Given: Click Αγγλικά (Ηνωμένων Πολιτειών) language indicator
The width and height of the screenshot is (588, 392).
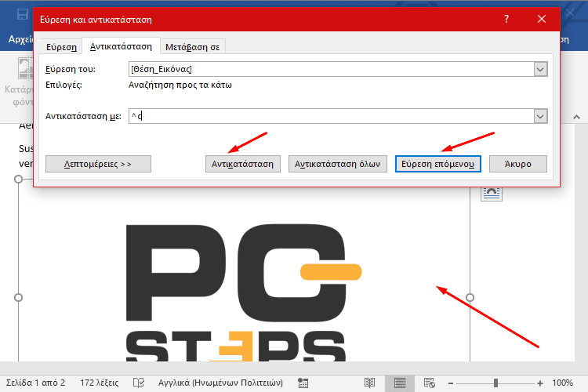Looking at the screenshot, I should (x=220, y=383).
